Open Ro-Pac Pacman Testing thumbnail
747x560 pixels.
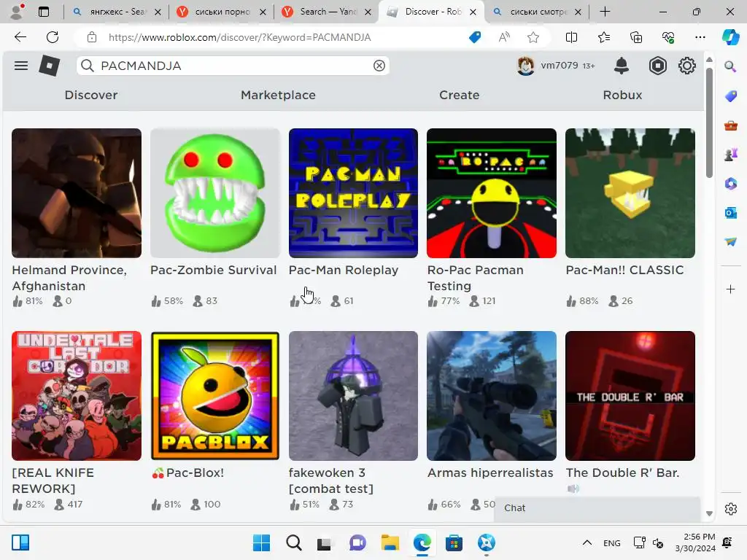pyautogui.click(x=492, y=192)
